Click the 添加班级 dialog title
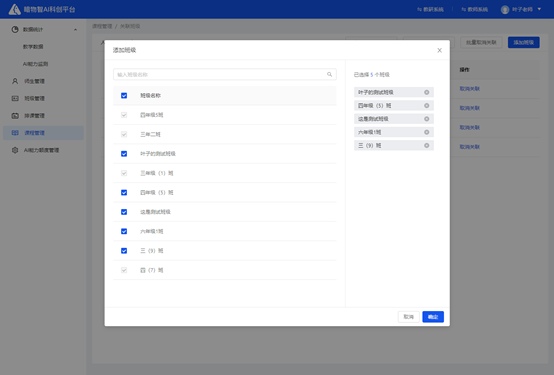Screen dimensions: 554x375 [x=124, y=50]
